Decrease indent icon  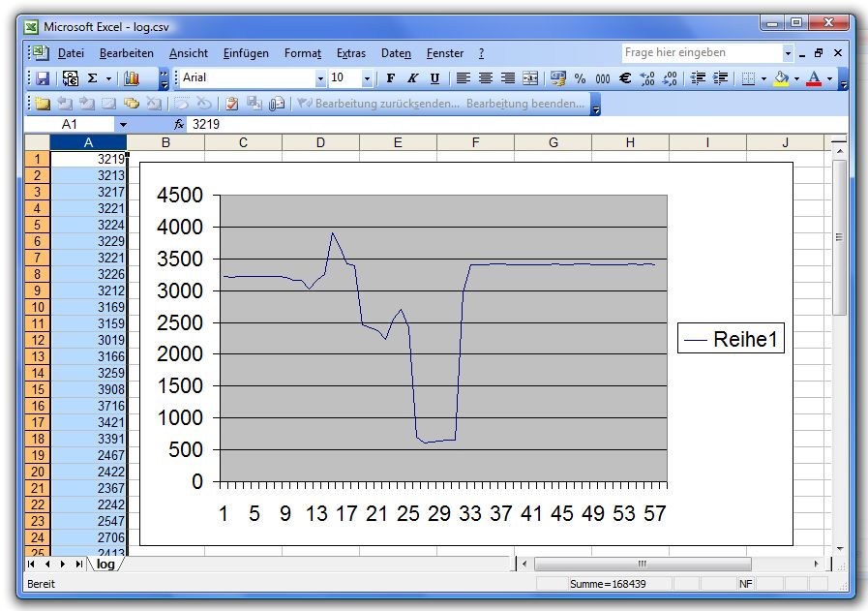click(x=698, y=78)
